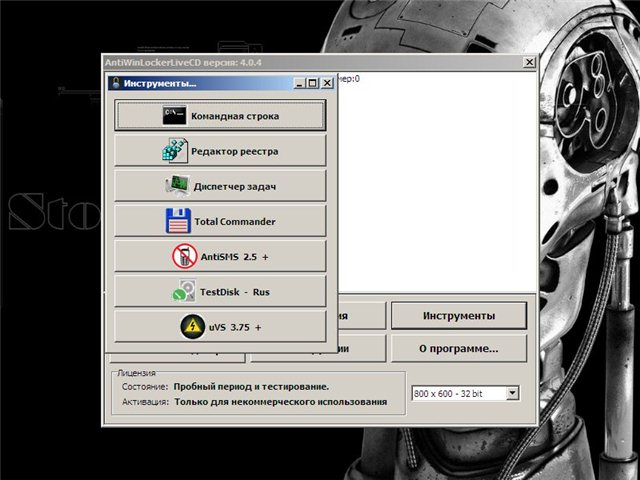Click the AntiWinLockerLiveCD версия 4.0.4 title bar
The width and height of the screenshot is (640, 480).
(300, 62)
